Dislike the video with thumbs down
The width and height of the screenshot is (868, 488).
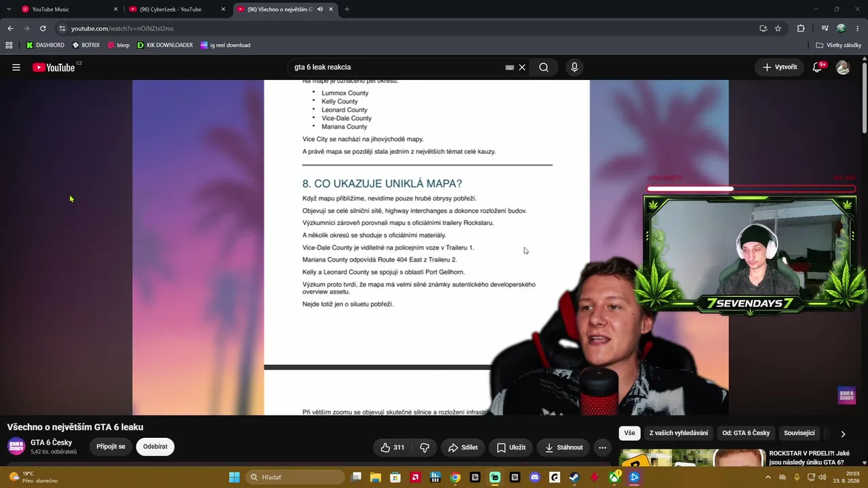pos(425,447)
